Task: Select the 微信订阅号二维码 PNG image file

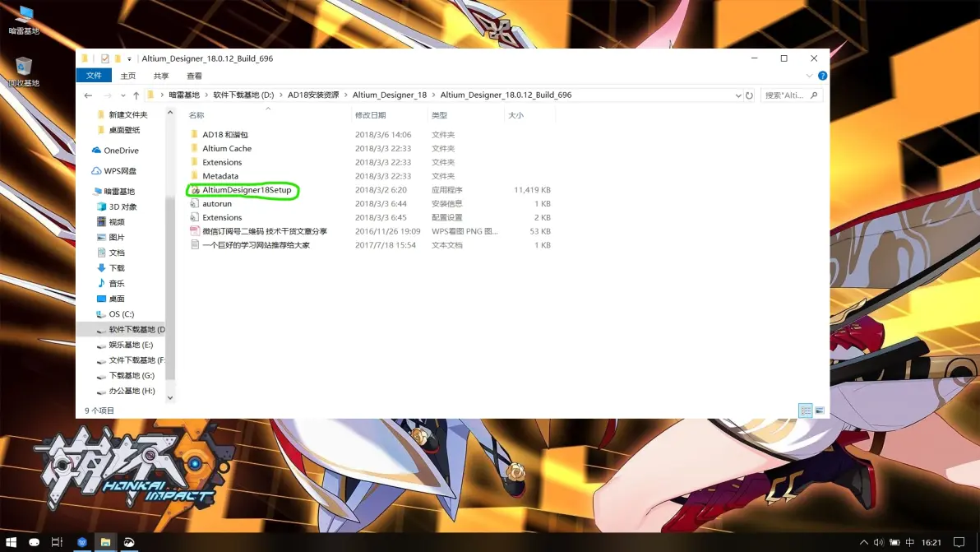Action: (265, 231)
